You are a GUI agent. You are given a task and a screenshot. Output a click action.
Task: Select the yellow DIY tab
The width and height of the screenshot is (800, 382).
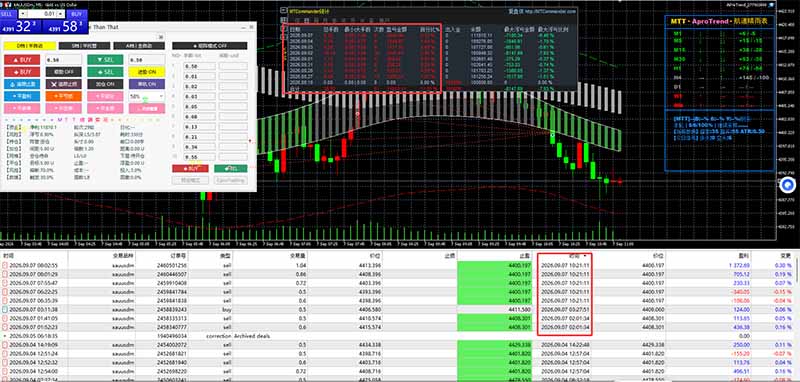point(29,46)
